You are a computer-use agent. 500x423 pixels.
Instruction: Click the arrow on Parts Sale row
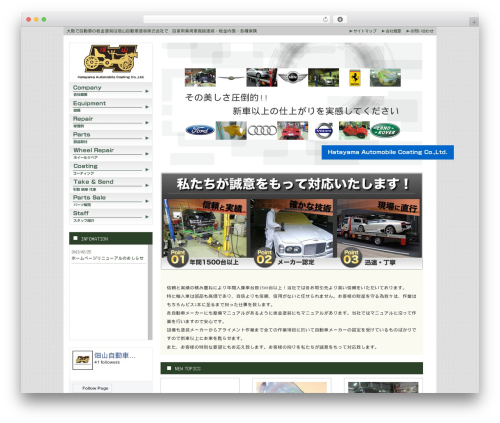click(x=147, y=201)
